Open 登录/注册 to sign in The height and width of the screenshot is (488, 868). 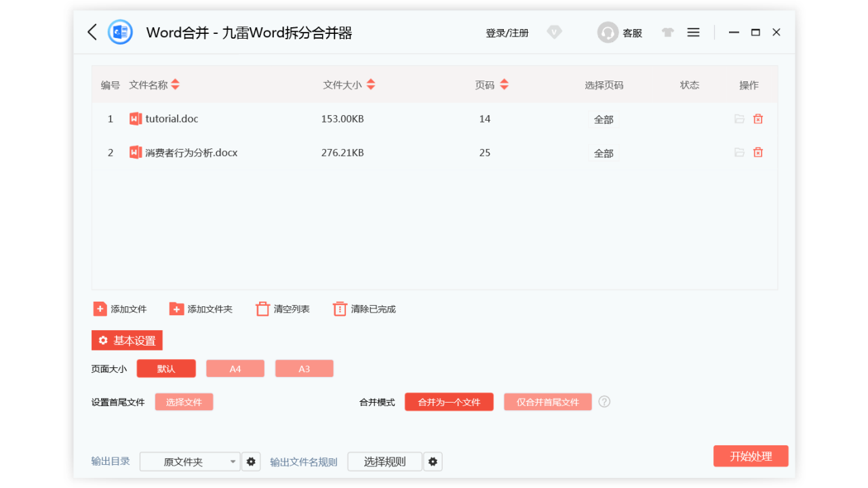click(506, 32)
